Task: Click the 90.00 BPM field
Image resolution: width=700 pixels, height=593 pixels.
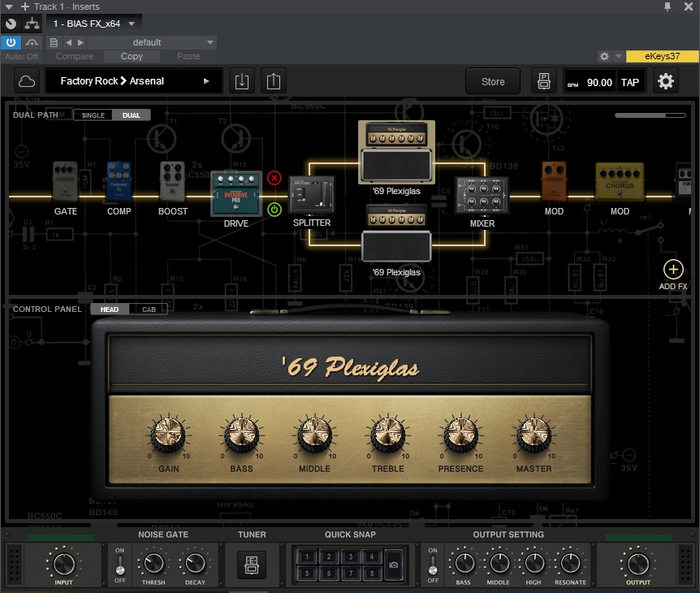Action: point(599,83)
